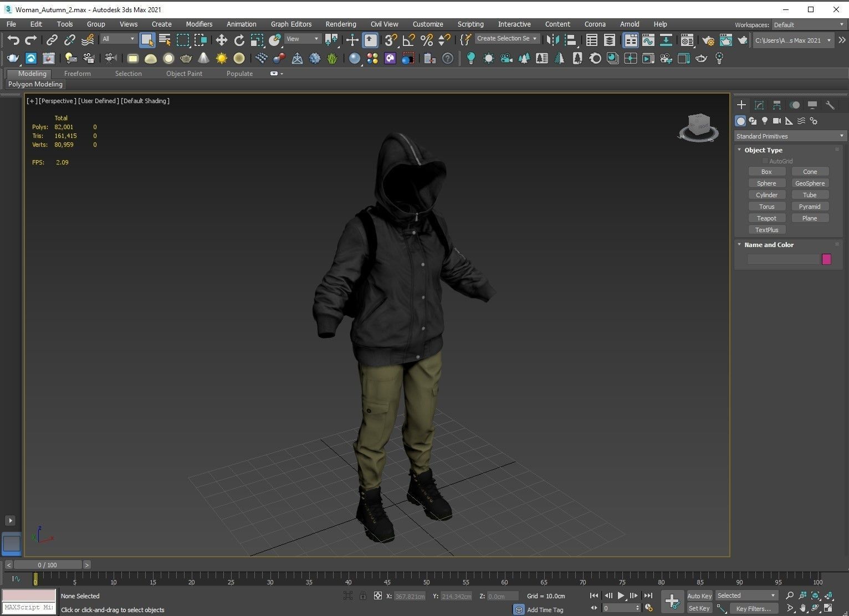Open Rendered Frame Window icon
This screenshot has height=616, width=849.
[725, 39]
